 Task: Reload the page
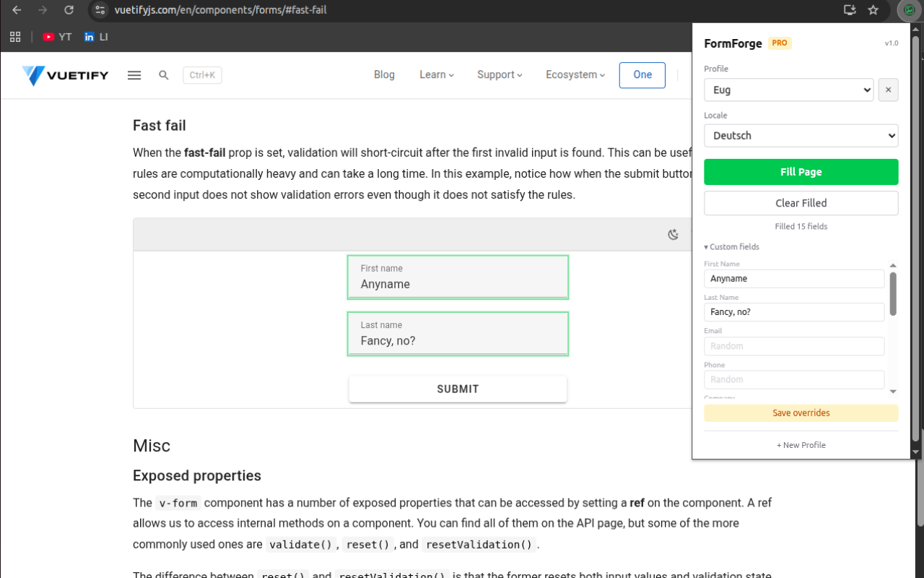(69, 10)
